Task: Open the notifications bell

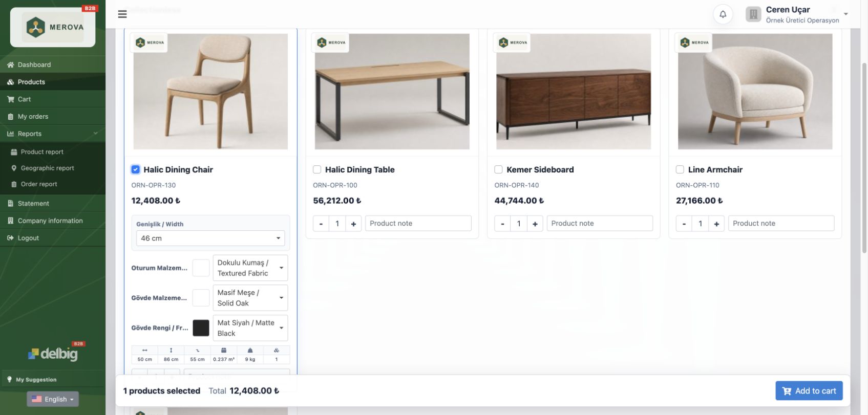Action: pyautogui.click(x=723, y=14)
